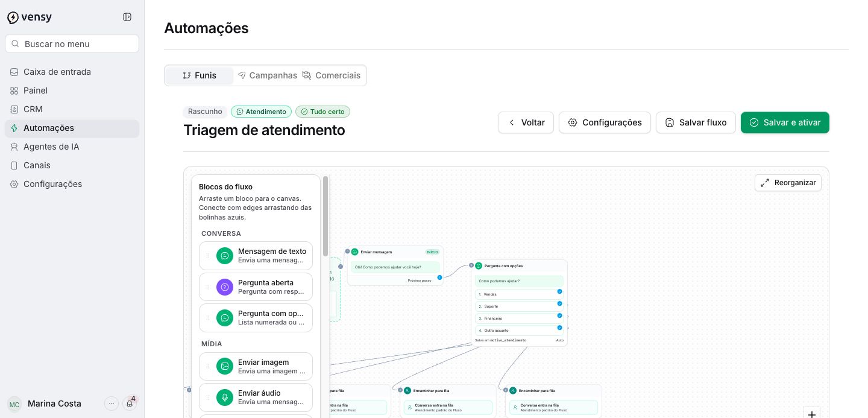
Task: Click the blue Próximo passo output handle
Action: click(x=439, y=277)
